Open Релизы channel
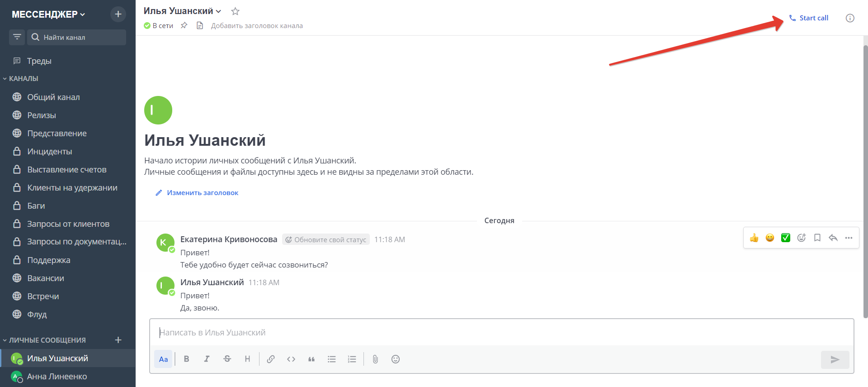This screenshot has width=868, height=387. pos(68,115)
